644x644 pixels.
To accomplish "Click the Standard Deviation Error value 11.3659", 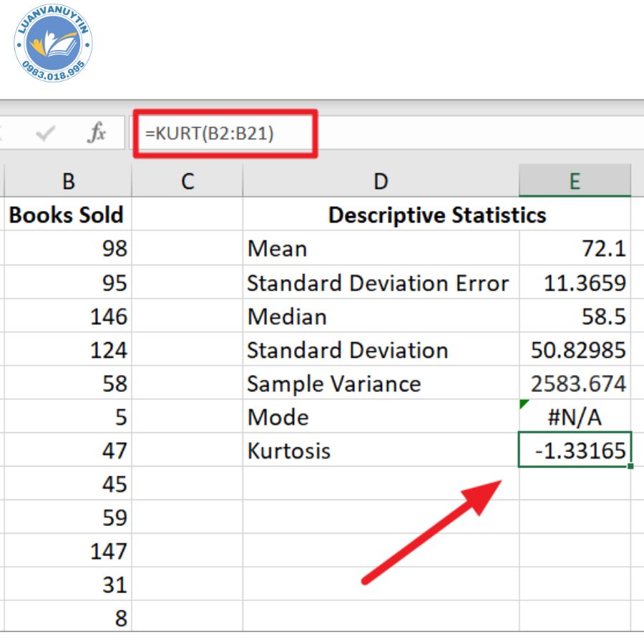I will [575, 283].
